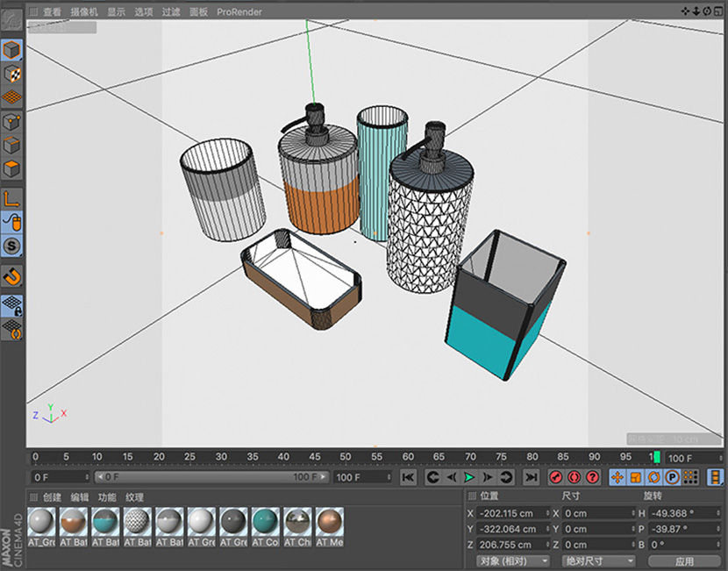Image resolution: width=728 pixels, height=571 pixels.
Task: Toggle Rotation keyframe recording icon
Action: click(x=653, y=477)
